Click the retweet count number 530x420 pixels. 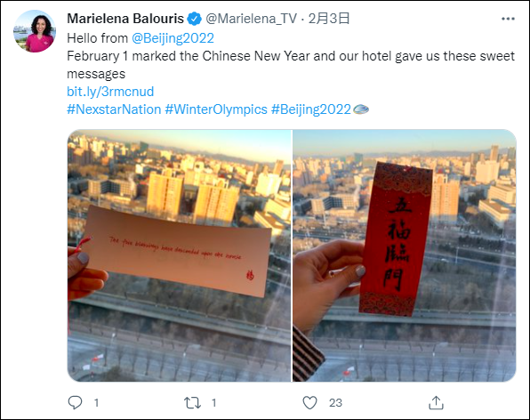[x=214, y=403]
